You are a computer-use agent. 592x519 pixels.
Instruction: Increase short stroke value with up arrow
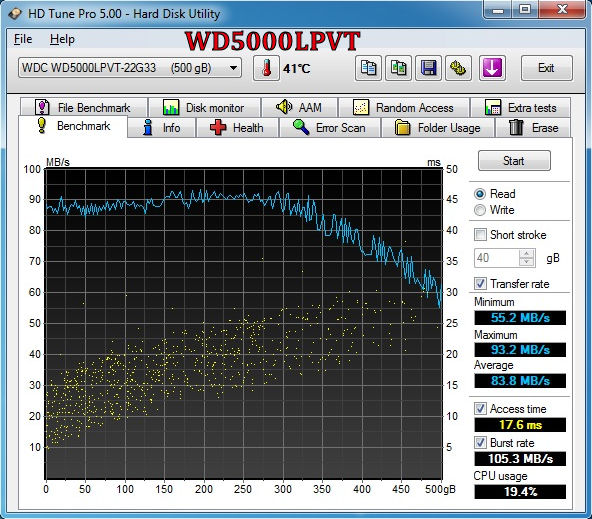coord(527,254)
